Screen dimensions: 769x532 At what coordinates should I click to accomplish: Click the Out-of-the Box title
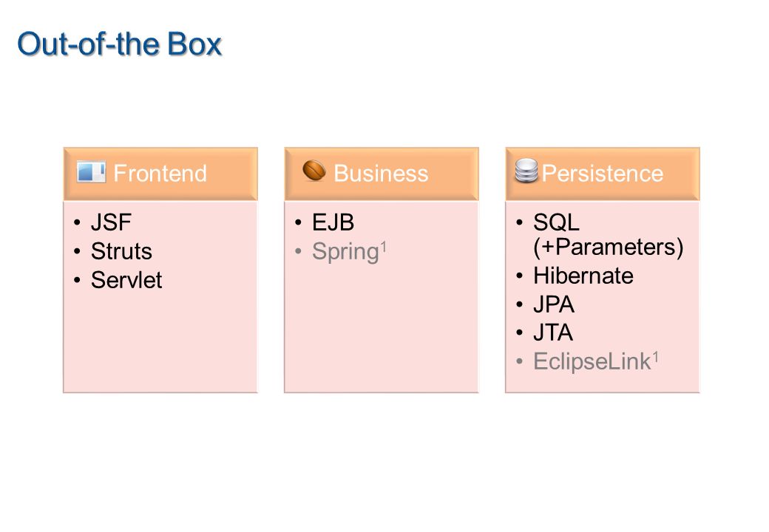pos(120,44)
